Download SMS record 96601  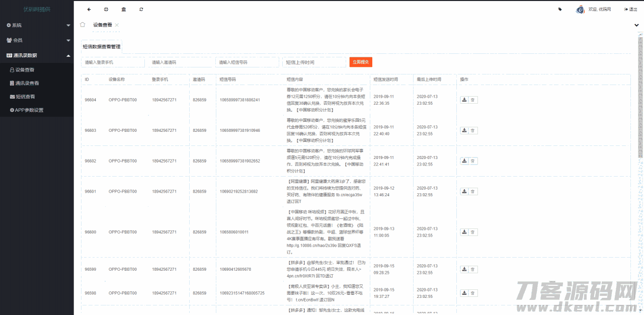464,191
